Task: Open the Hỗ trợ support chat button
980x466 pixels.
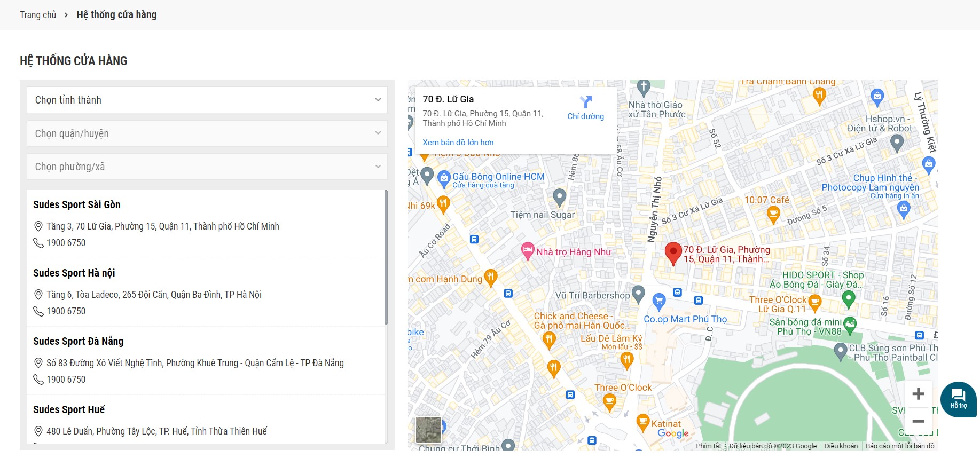Action: (958, 399)
